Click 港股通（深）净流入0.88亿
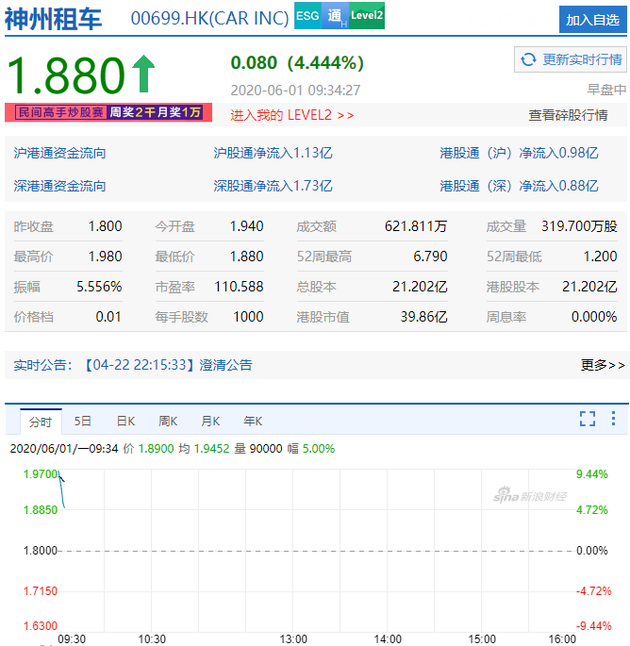The image size is (630, 646). [519, 186]
